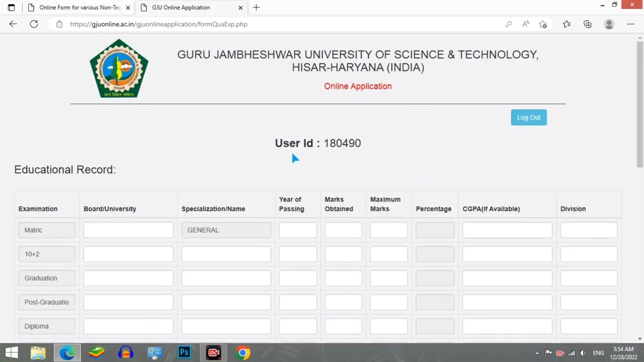
Task: Open the screen recorder taskbar icon
Action: (x=213, y=353)
